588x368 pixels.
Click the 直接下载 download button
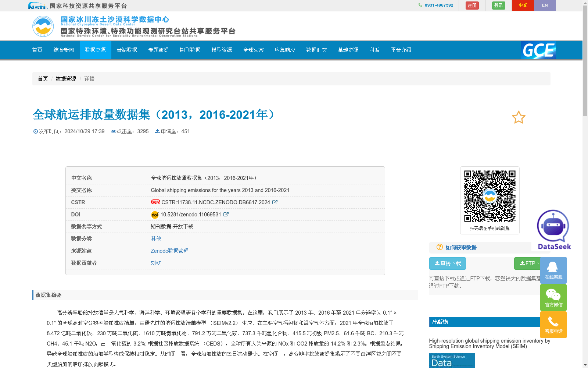(x=448, y=263)
